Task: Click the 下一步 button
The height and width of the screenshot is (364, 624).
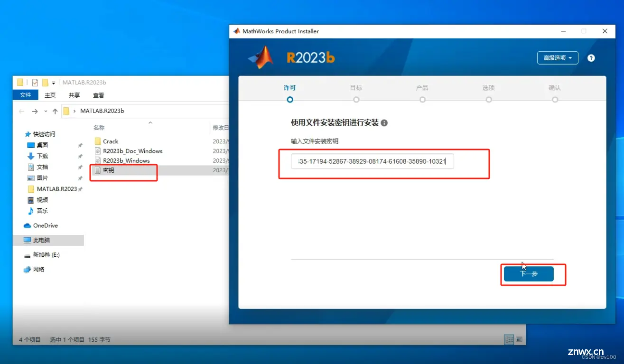Action: tap(529, 274)
